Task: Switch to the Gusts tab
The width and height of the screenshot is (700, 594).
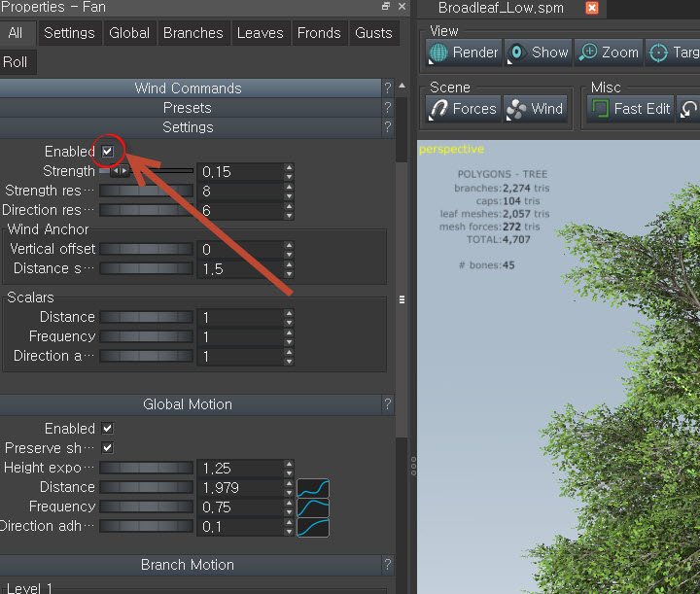Action: point(373,33)
